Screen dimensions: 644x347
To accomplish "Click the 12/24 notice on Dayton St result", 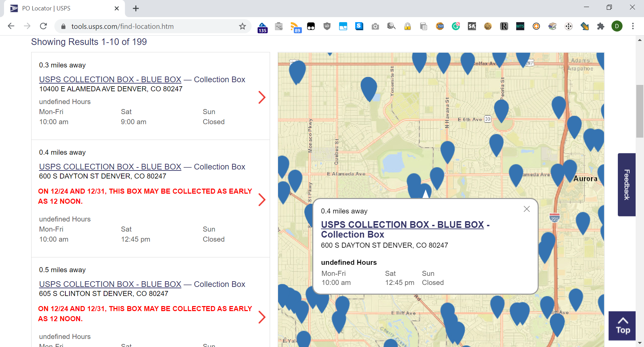I will (x=145, y=196).
